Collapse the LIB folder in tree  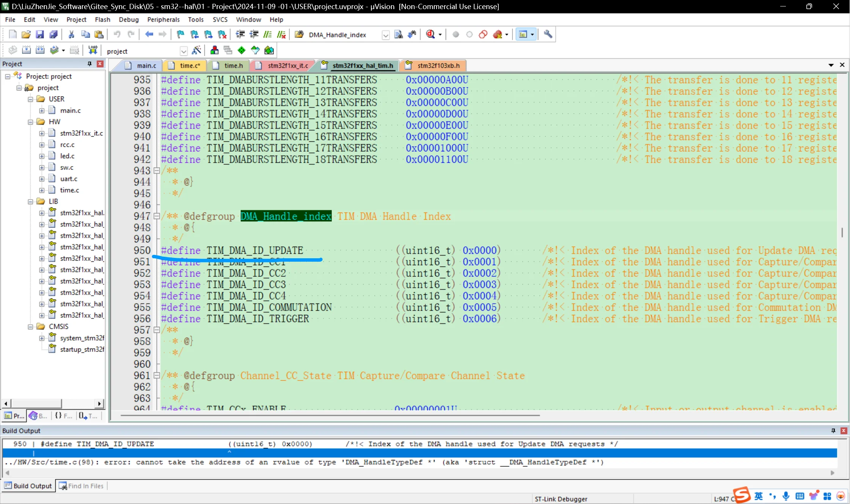pos(30,201)
